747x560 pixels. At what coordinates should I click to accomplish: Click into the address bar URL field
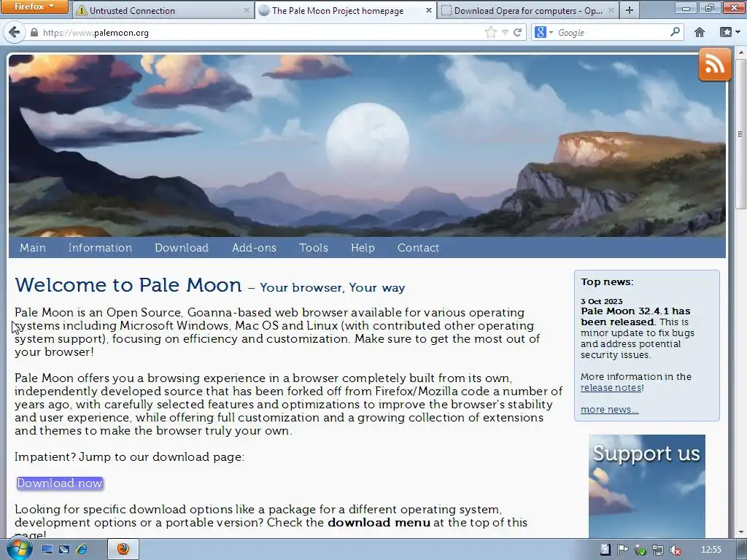262,32
